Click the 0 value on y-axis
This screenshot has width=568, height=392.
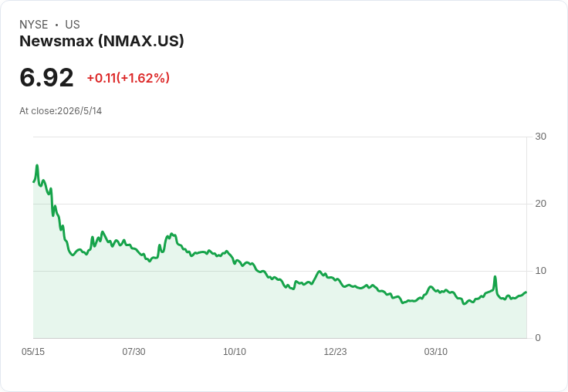pos(538,338)
